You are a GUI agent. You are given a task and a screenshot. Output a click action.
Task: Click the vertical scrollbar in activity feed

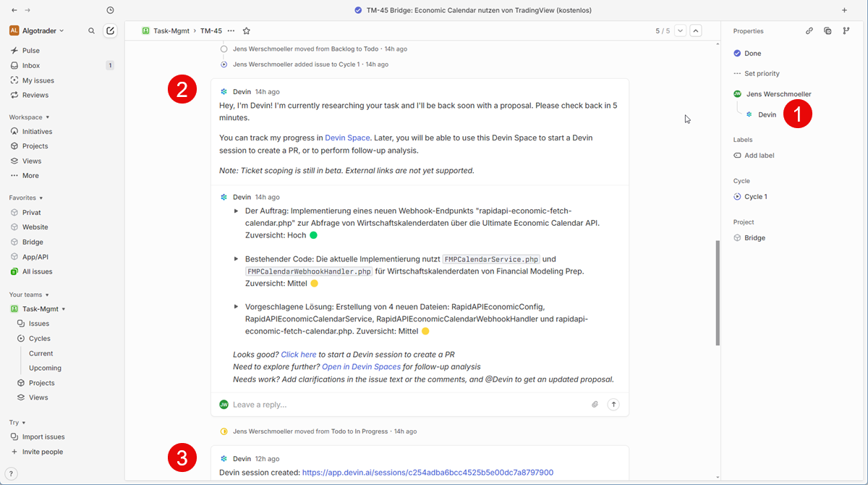[x=718, y=293]
